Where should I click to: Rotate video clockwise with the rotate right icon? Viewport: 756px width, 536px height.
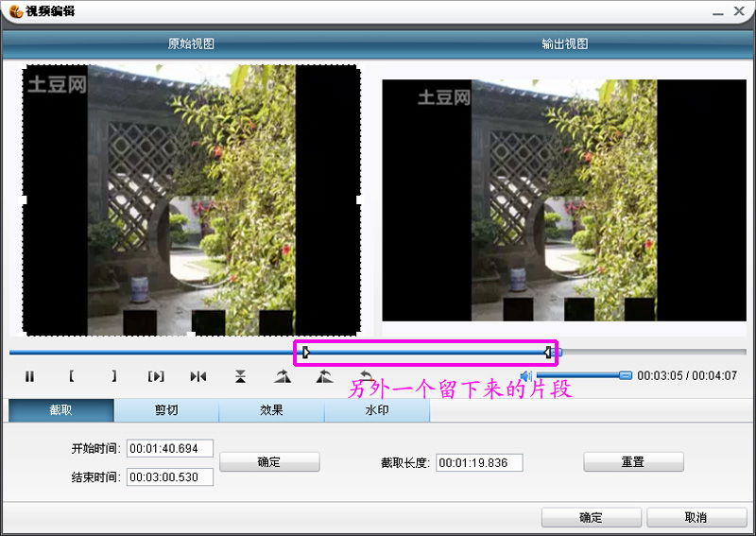tap(283, 376)
